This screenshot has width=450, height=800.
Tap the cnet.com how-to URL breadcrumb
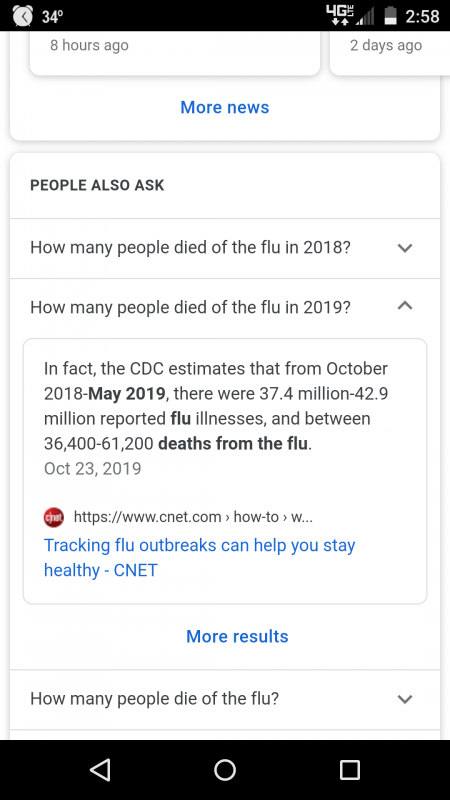[x=193, y=517]
